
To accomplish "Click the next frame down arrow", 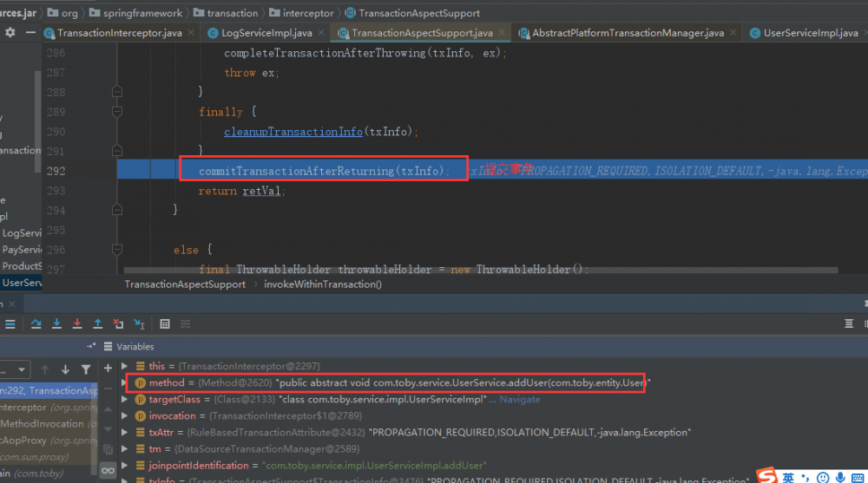I will click(65, 369).
